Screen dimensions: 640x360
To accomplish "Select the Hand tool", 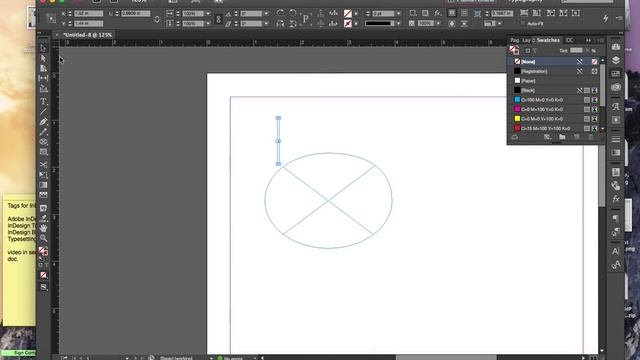I will click(43, 228).
